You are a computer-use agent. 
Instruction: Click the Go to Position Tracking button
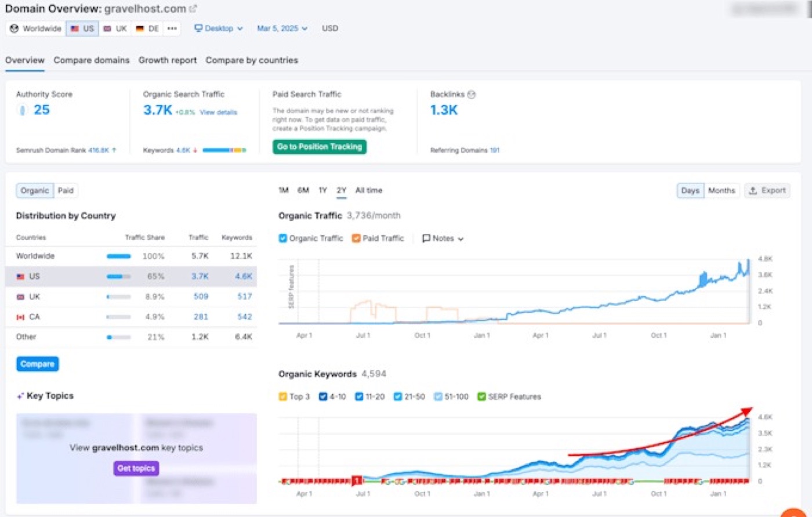pos(320,147)
